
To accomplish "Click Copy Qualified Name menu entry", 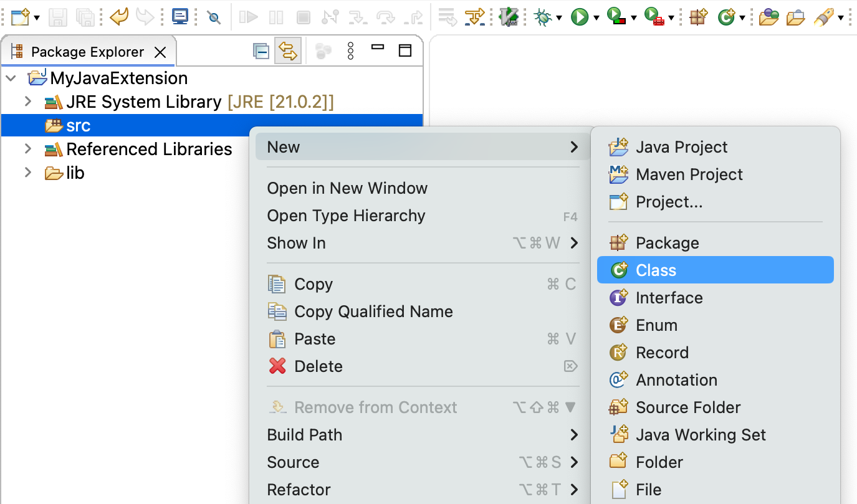I will 373,311.
